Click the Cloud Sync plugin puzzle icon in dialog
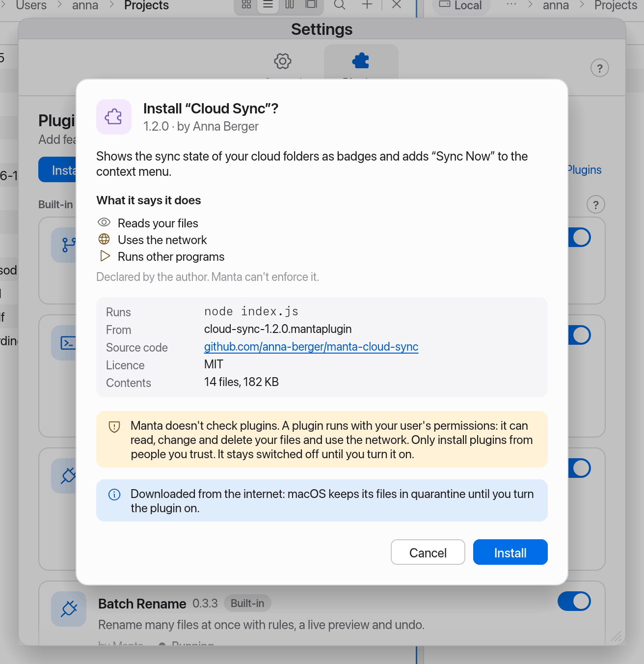Screen dimensions: 644x664 pyautogui.click(x=114, y=117)
